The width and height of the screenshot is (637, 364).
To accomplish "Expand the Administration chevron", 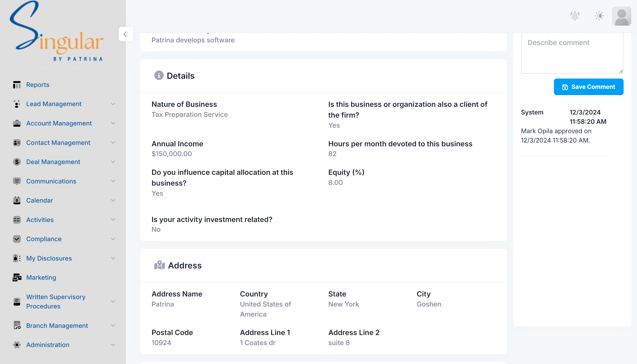I will click(x=113, y=345).
